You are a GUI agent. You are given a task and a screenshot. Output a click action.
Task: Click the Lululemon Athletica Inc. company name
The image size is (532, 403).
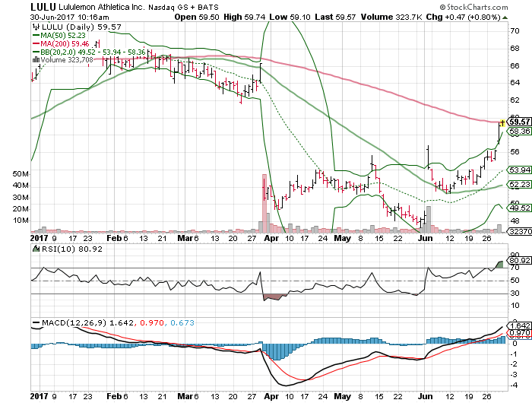(x=101, y=7)
